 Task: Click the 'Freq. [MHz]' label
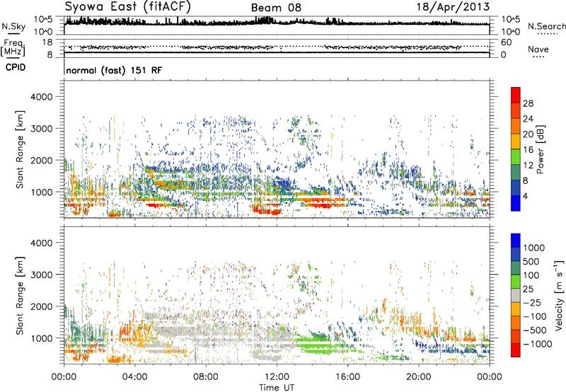(x=13, y=48)
